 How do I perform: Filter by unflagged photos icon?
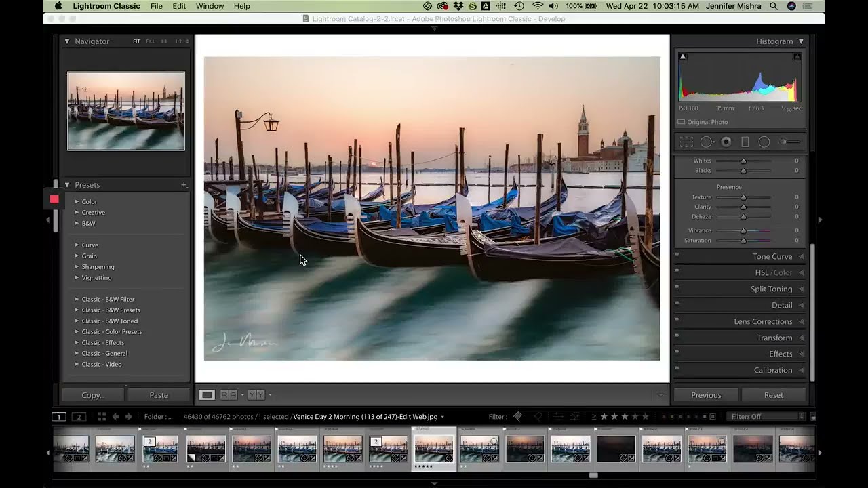click(x=538, y=416)
